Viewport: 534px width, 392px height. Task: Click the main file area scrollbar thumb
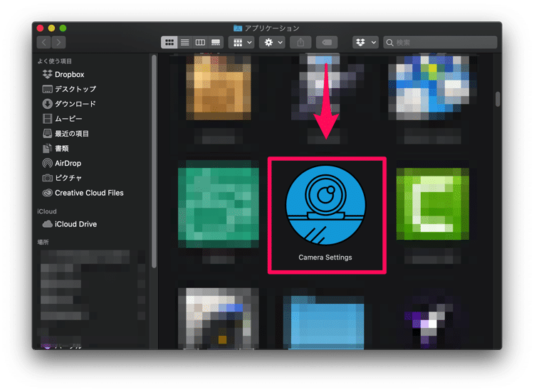click(498, 99)
